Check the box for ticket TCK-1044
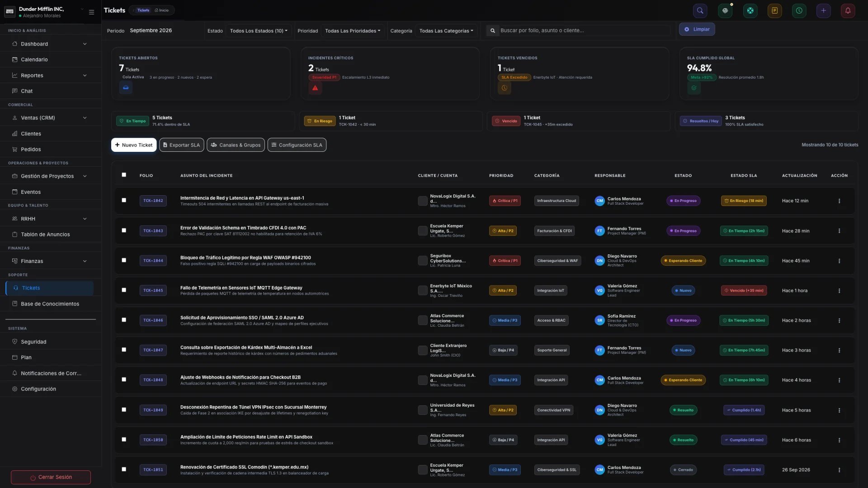Image resolution: width=868 pixels, height=488 pixels. click(124, 260)
